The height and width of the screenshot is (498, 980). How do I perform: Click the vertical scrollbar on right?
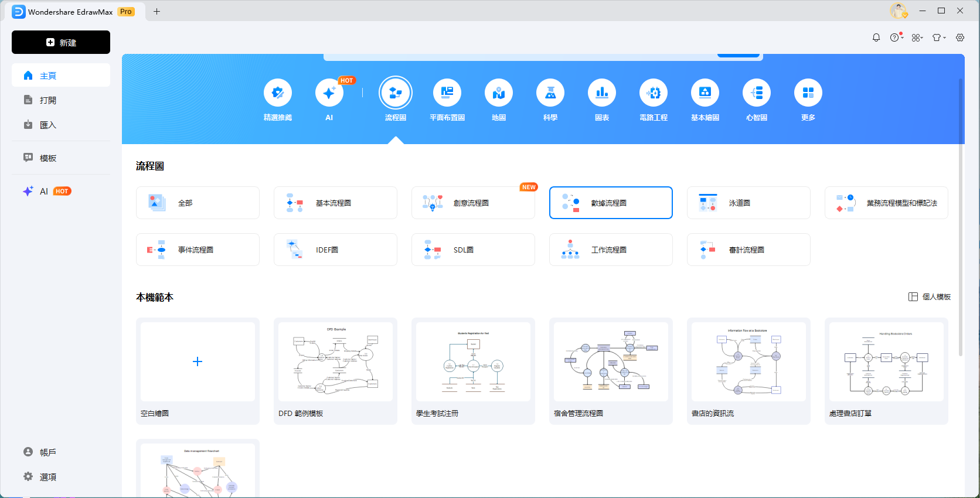click(x=960, y=217)
